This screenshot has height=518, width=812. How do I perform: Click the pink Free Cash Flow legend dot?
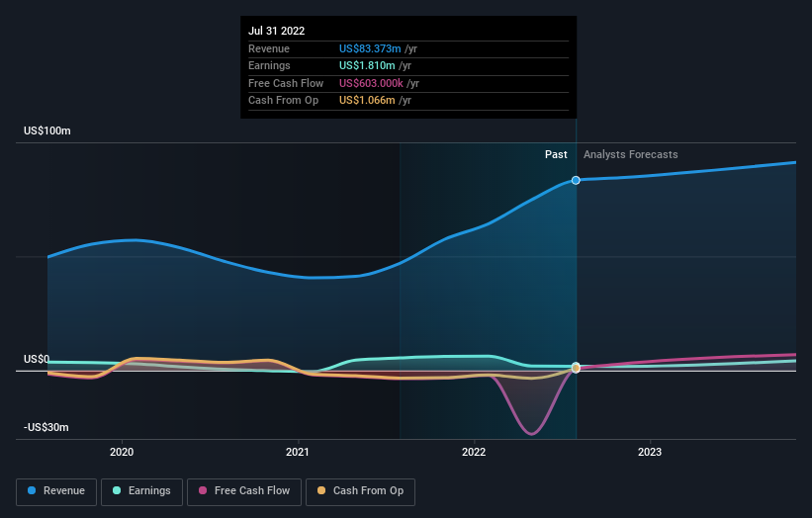(203, 490)
